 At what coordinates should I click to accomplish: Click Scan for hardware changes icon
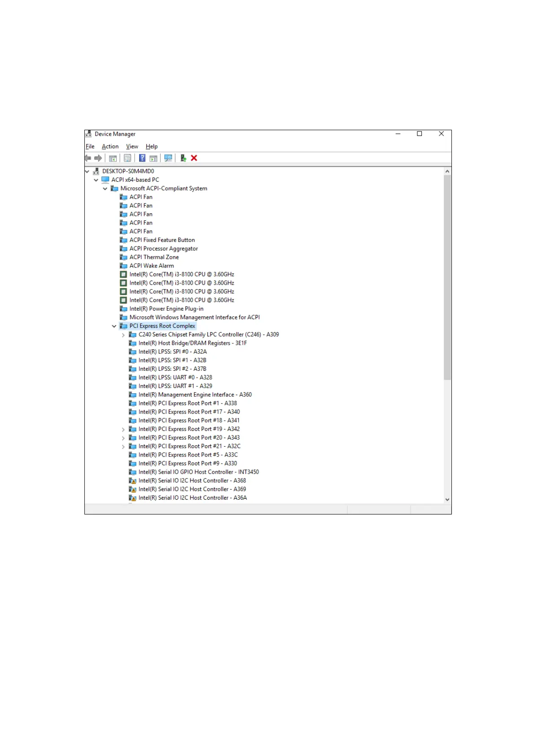pyautogui.click(x=168, y=158)
